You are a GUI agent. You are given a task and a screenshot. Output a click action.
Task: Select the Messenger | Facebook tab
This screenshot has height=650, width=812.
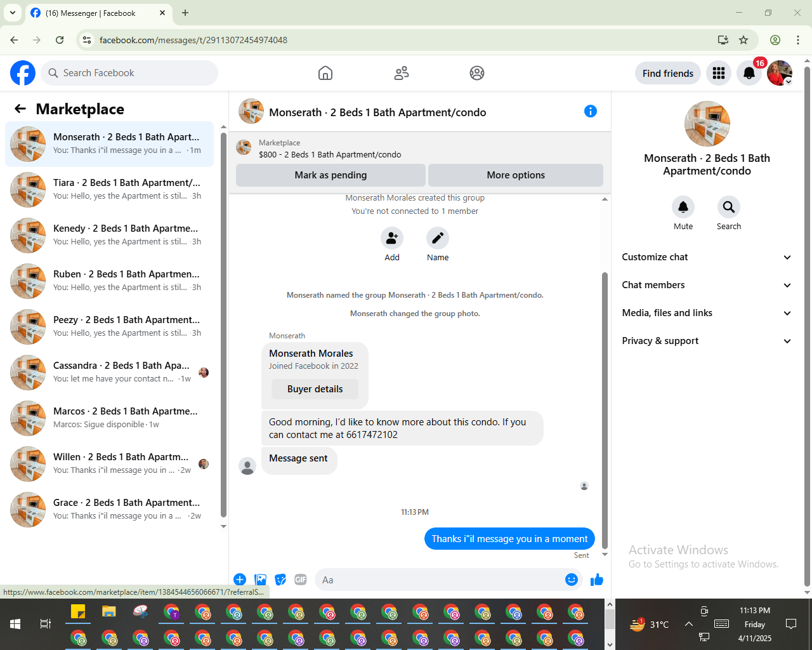tap(98, 13)
